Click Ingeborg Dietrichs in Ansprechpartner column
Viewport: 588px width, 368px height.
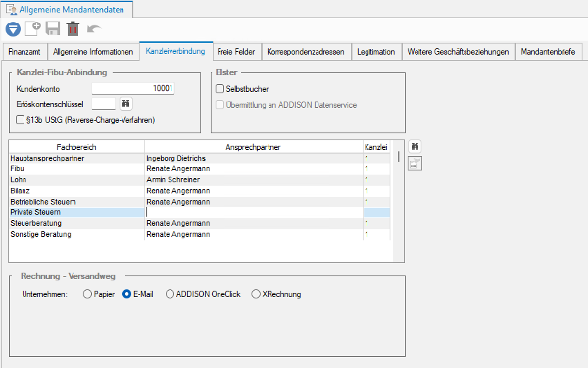pos(175,158)
